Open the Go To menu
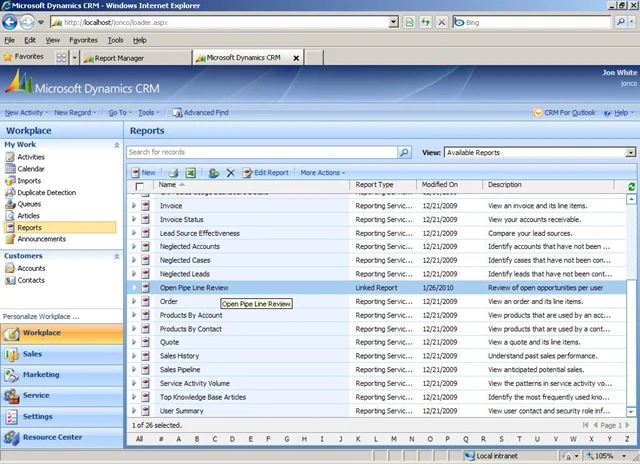This screenshot has width=640, height=464. (120, 112)
